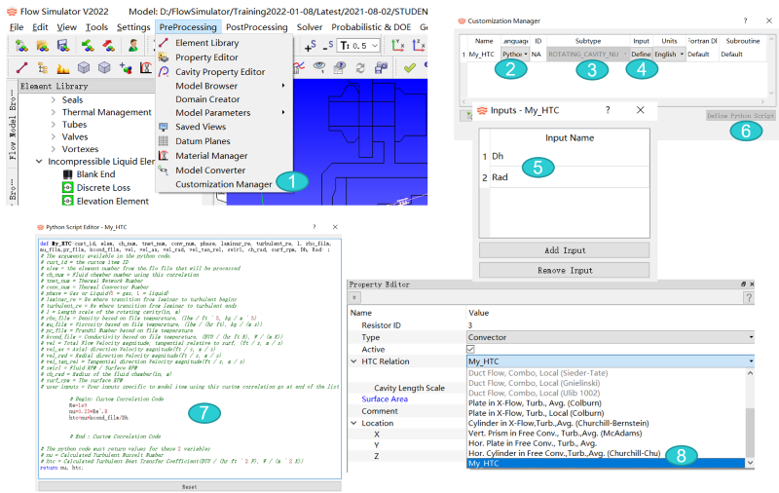Expand the Vortexes tree node
Viewport: 779px width, 493px height.
[53, 149]
